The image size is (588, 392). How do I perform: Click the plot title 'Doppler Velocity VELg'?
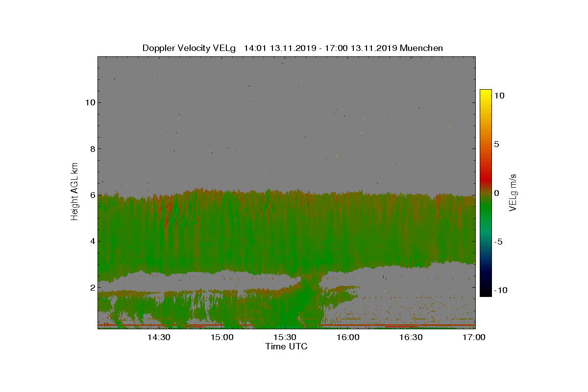point(189,48)
